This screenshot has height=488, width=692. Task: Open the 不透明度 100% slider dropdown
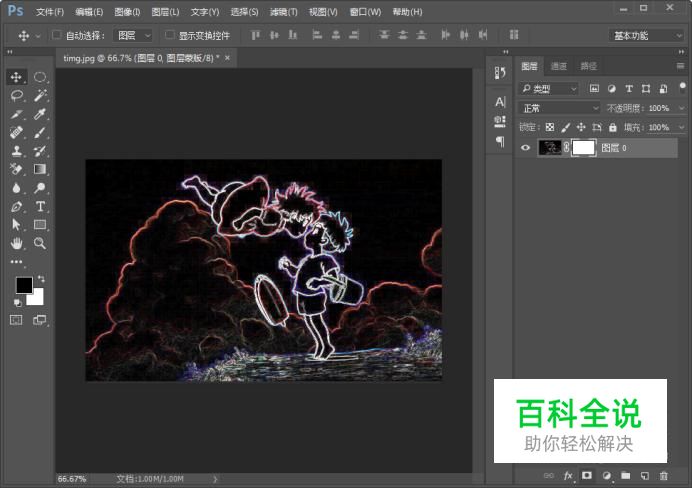pos(681,108)
